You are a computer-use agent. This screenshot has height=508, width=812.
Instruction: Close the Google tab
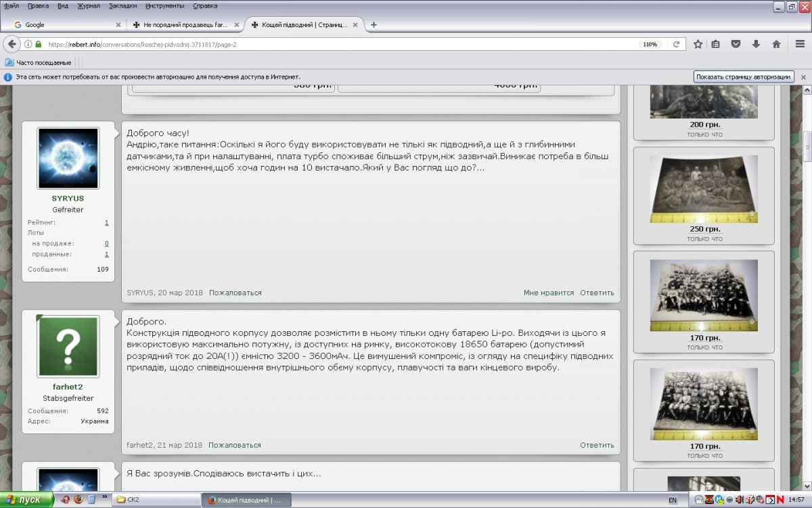[x=118, y=25]
